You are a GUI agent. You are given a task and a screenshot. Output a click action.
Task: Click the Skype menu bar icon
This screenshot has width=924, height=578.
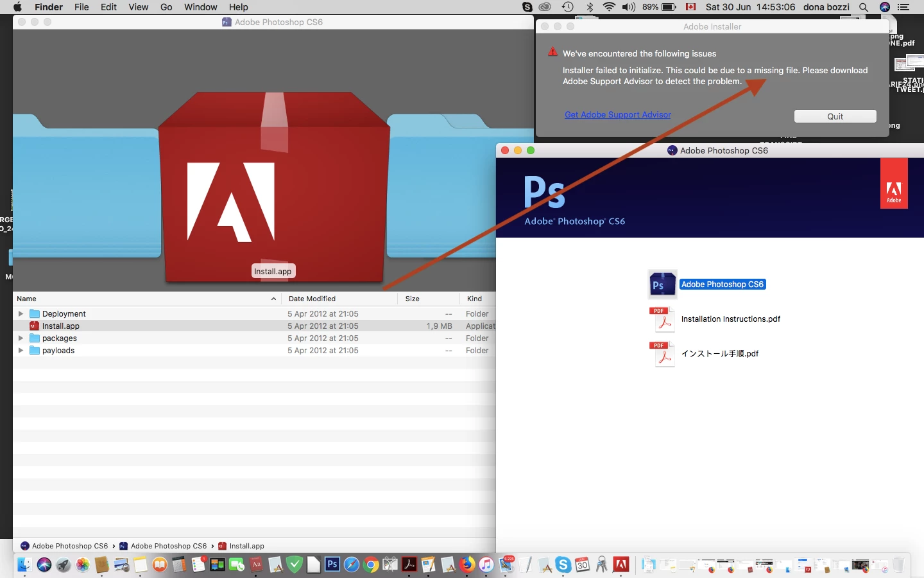click(x=527, y=7)
